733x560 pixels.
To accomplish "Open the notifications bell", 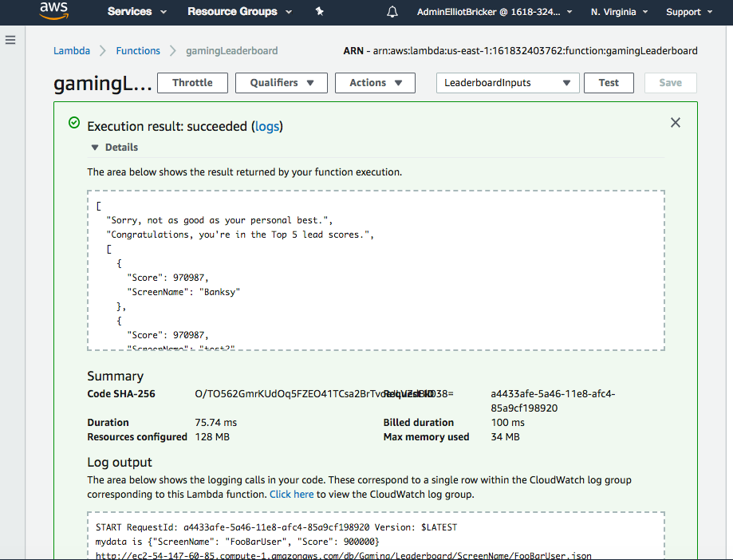I will coord(392,12).
